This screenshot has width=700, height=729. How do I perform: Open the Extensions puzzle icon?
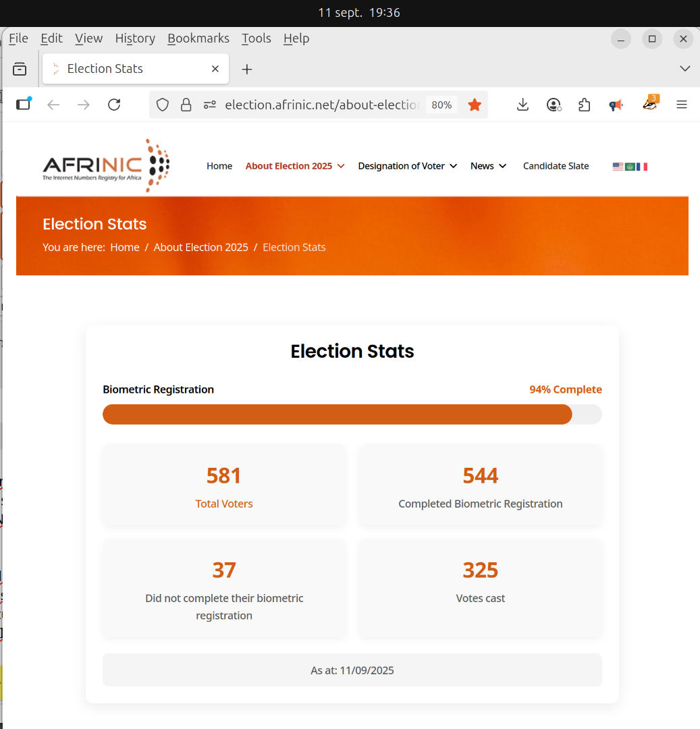tap(585, 105)
